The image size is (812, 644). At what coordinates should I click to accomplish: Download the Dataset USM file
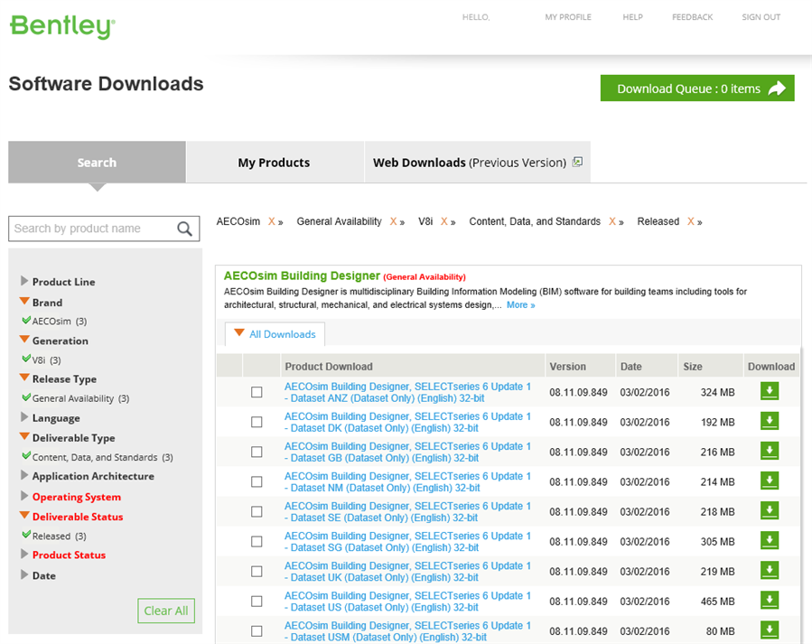770,630
